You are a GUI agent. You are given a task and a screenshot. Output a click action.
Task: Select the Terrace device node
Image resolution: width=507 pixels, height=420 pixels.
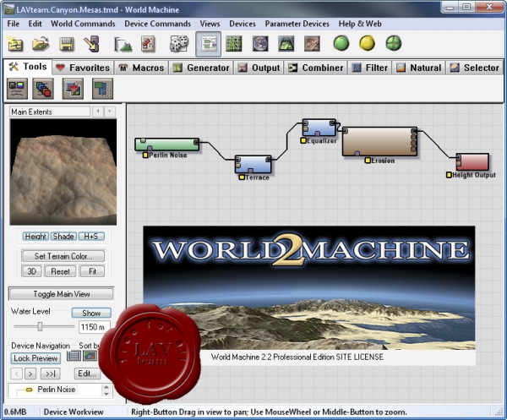[253, 164]
